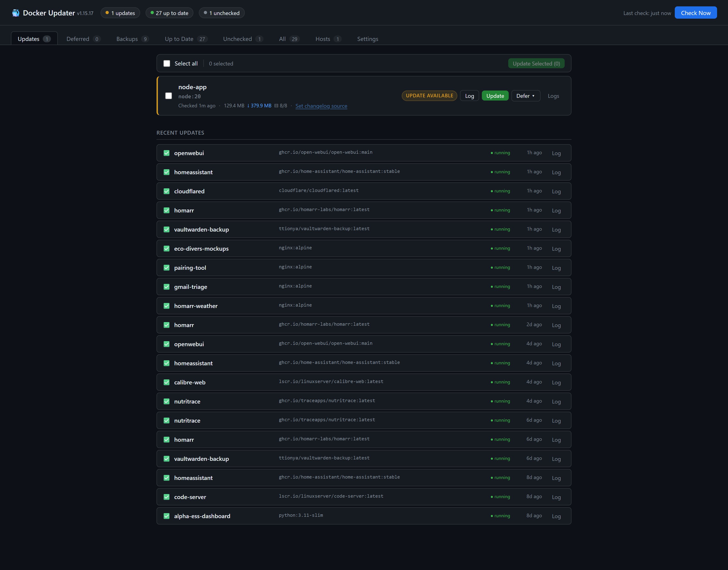Click the 1 unchecked status badge

pyautogui.click(x=222, y=13)
